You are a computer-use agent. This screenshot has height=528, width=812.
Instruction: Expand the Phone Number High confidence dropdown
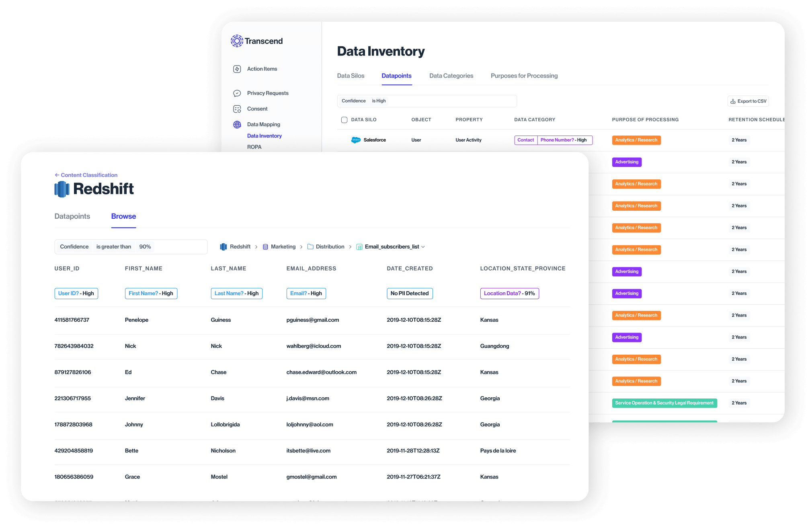click(562, 140)
